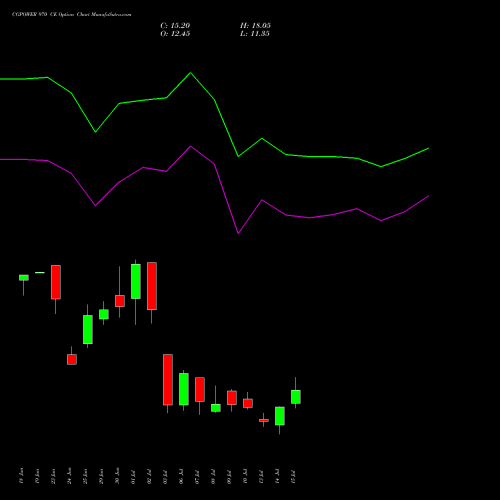Click the 10 Jul date label
Viewport: 500px width, 500px height.
(x=246, y=477)
